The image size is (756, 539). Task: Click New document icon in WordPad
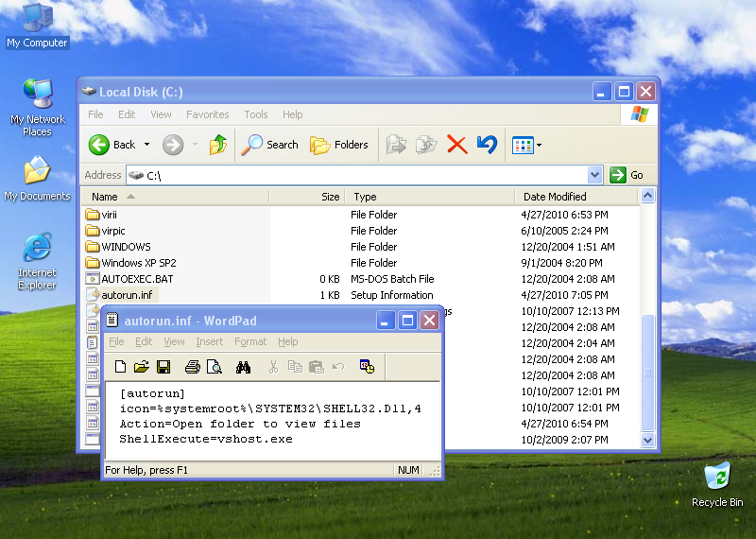coord(120,367)
